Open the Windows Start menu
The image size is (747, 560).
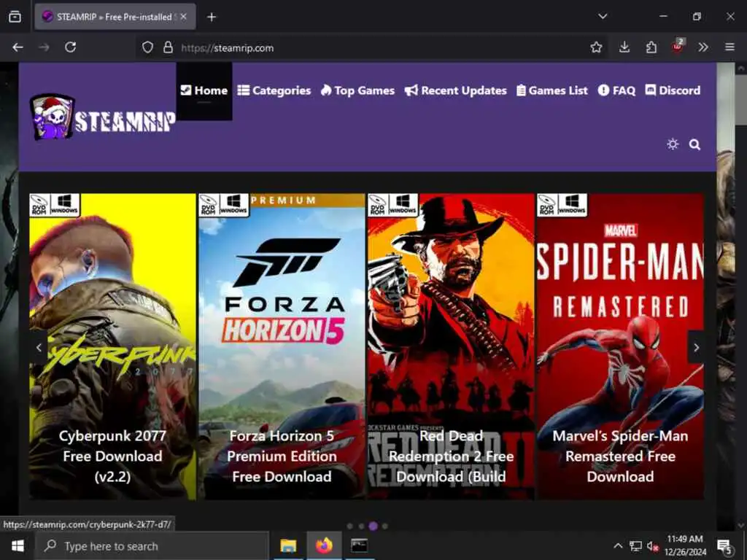pos(18,545)
